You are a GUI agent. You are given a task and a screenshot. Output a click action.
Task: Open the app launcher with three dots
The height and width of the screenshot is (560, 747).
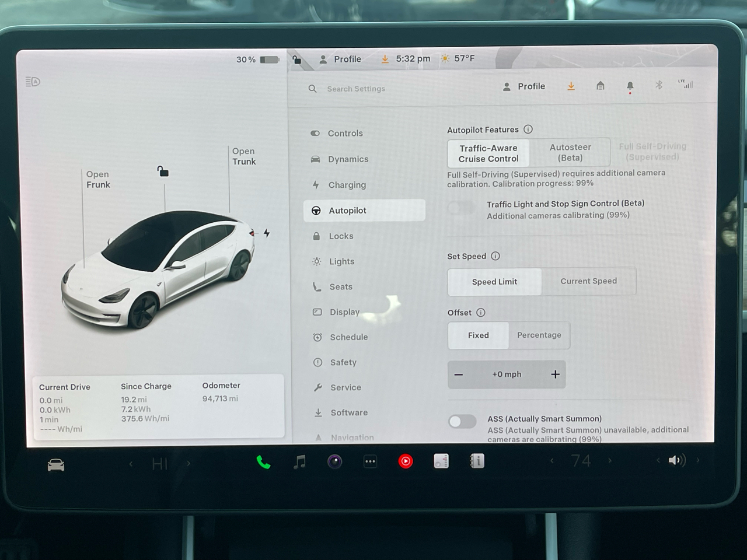(x=370, y=461)
